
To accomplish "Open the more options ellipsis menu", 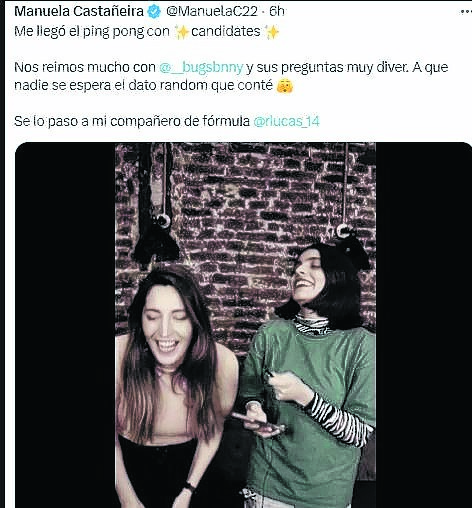I will click(466, 12).
